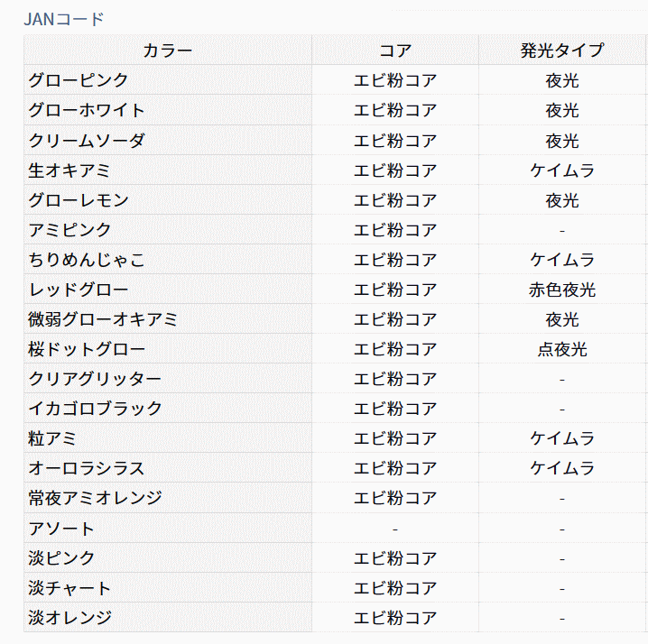Click the 点夜光 cell for 桜ドットグロー
648x644 pixels.
tap(561, 349)
